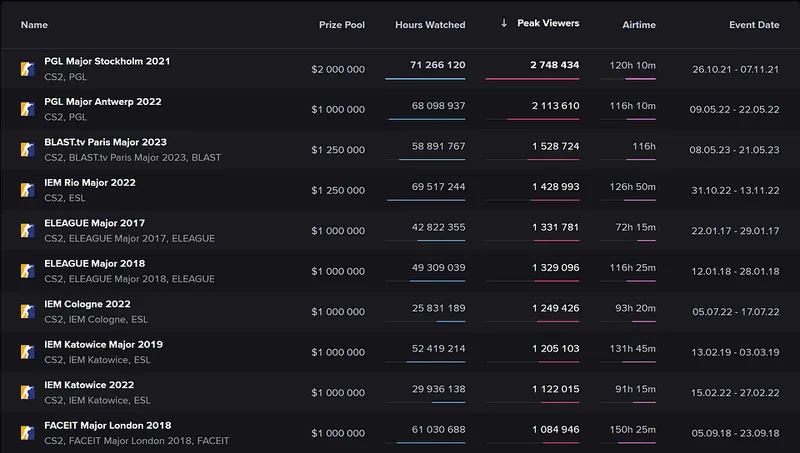Sort table by Name column header
The image size is (800, 453).
[x=34, y=24]
